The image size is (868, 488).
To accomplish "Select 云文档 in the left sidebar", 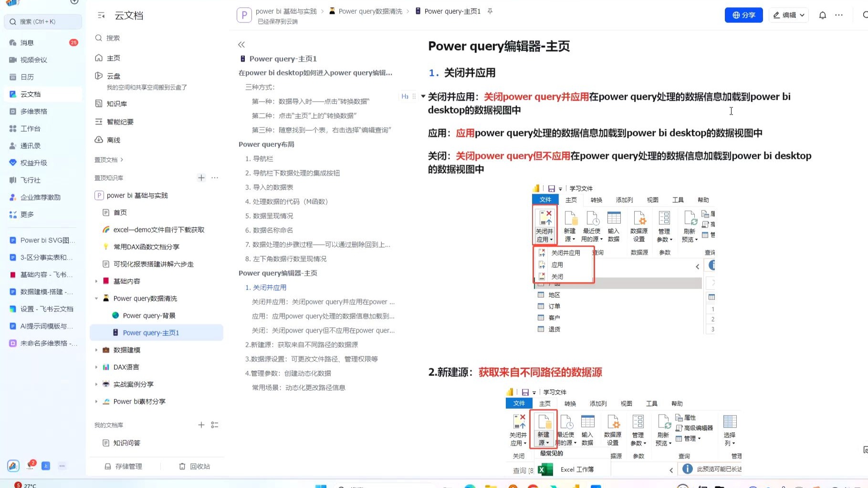I will tap(43, 94).
